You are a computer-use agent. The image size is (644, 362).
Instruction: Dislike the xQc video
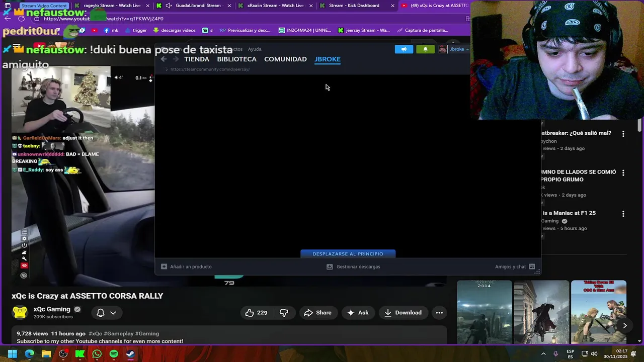(x=284, y=313)
